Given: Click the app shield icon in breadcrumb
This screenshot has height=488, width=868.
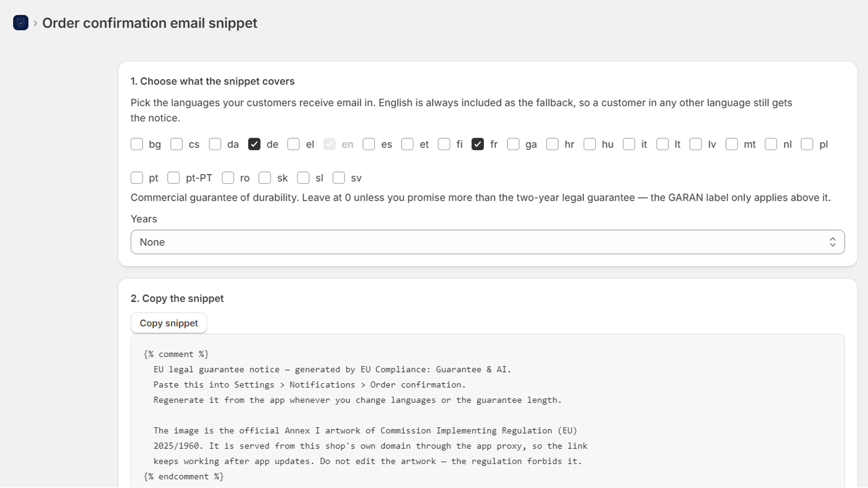Looking at the screenshot, I should [21, 23].
